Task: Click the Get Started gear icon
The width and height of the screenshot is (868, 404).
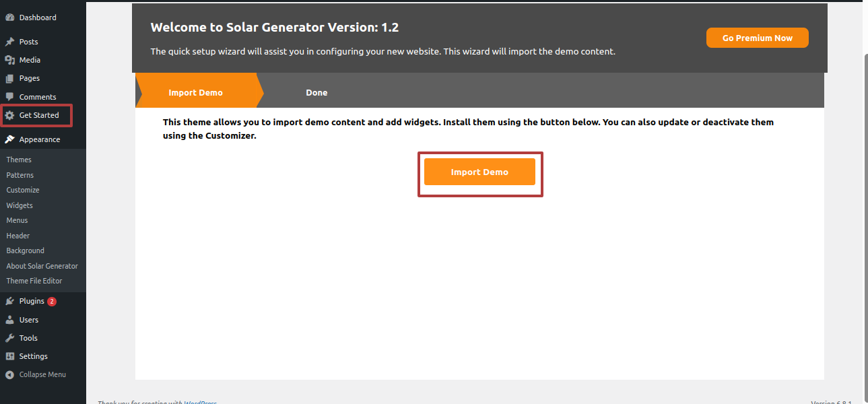Action: pyautogui.click(x=9, y=115)
